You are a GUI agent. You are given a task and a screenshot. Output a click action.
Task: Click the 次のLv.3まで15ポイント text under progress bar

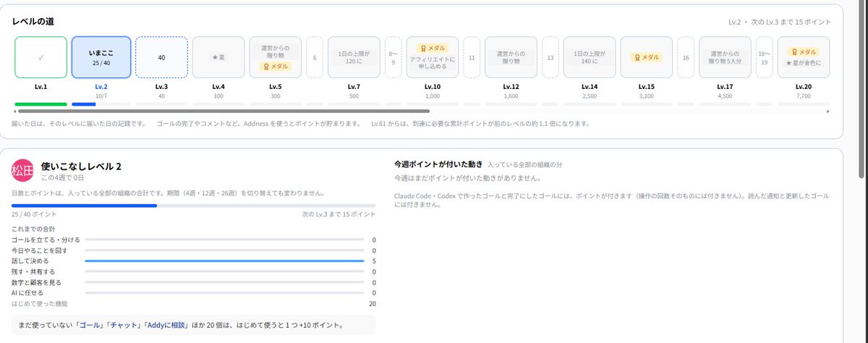coord(339,215)
